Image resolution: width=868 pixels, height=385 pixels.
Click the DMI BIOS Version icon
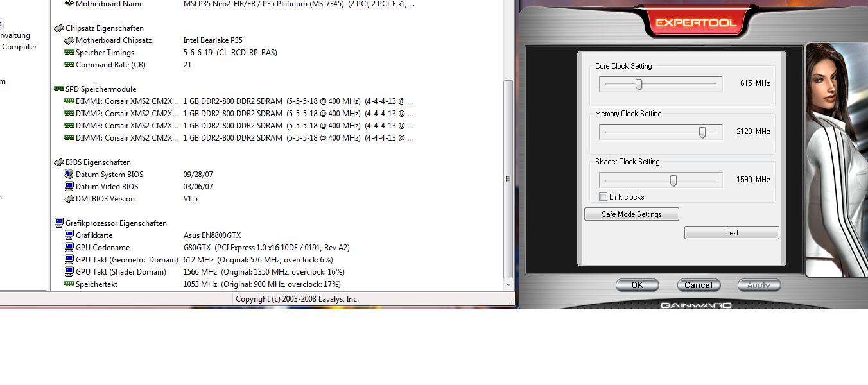69,199
